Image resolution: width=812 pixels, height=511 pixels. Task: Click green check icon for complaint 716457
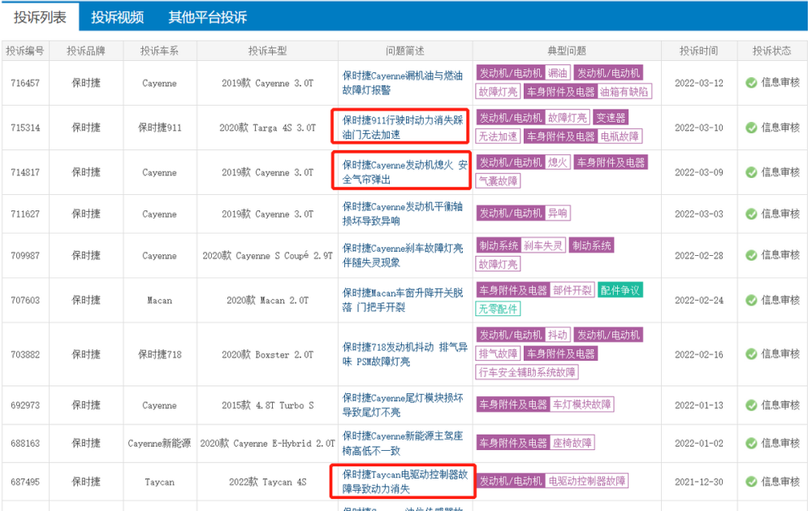[751, 83]
